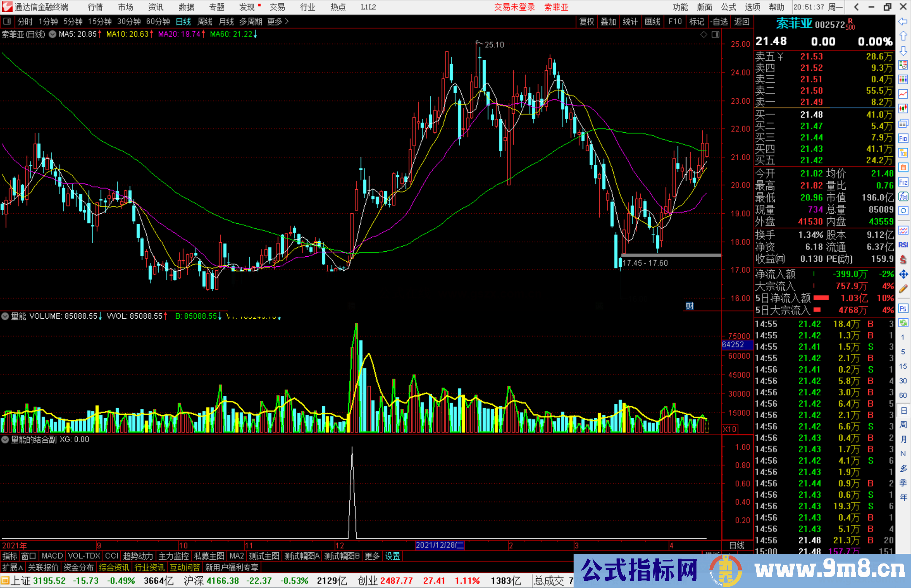Click the 2021/12/28 date marker on timeline
Viewport: 911px width, 588px height.
pos(439,545)
